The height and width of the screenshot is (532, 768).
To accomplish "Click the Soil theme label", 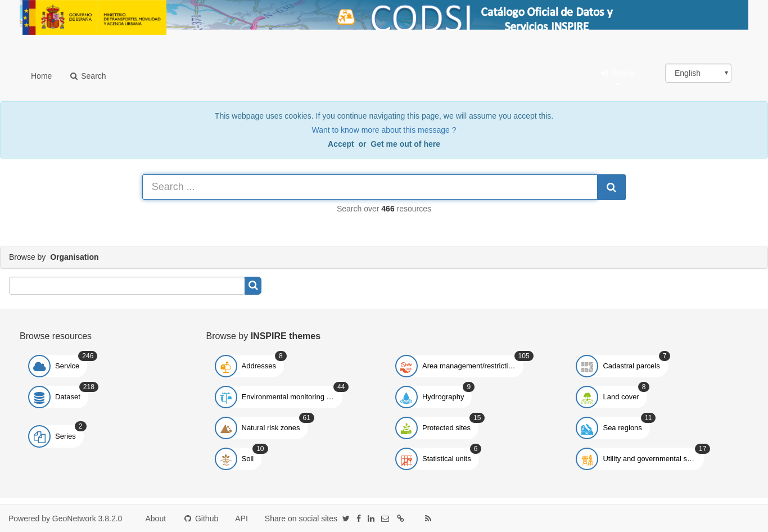I will [247, 459].
